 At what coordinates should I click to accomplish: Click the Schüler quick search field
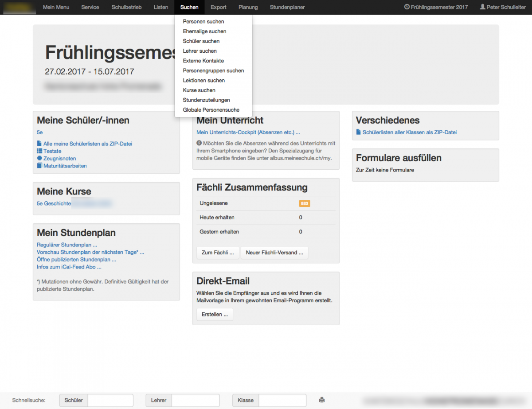(110, 400)
